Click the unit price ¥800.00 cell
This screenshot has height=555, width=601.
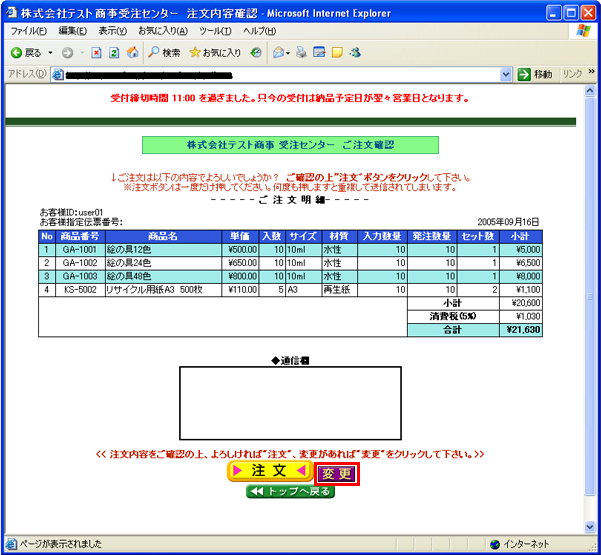click(242, 276)
